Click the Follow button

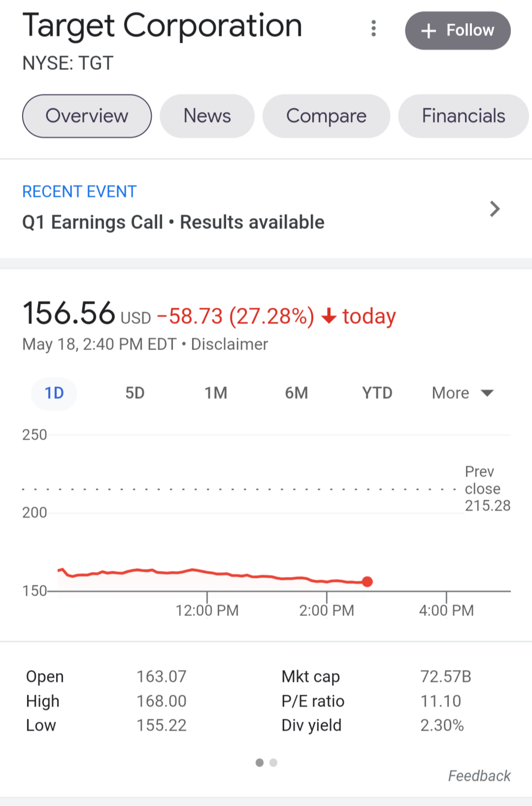[x=457, y=31]
